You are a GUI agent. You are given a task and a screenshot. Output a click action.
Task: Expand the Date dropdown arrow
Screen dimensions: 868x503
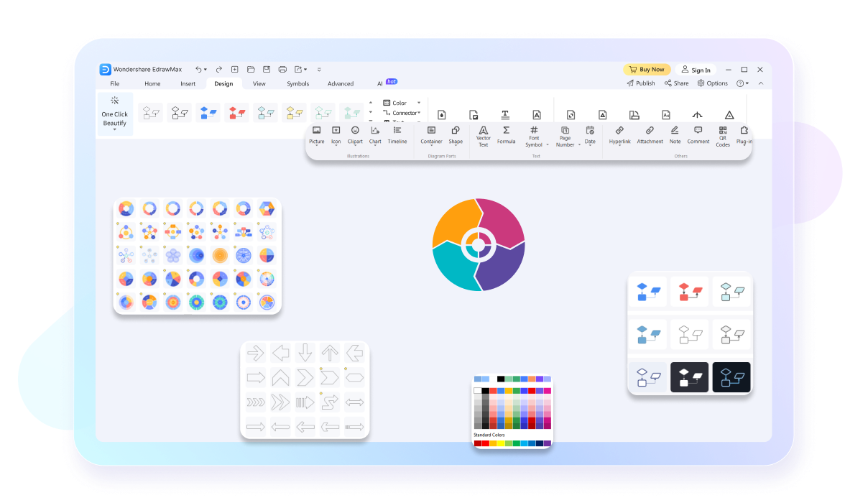point(590,146)
